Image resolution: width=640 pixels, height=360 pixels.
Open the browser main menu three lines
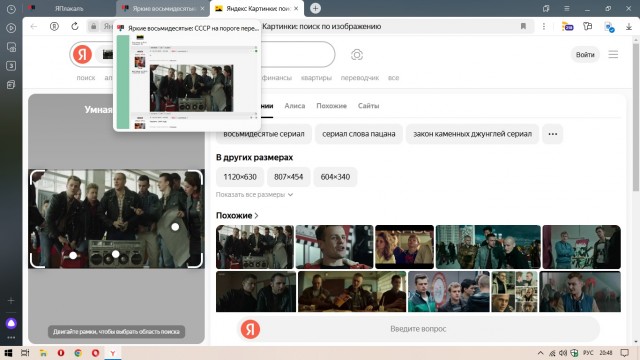(567, 9)
